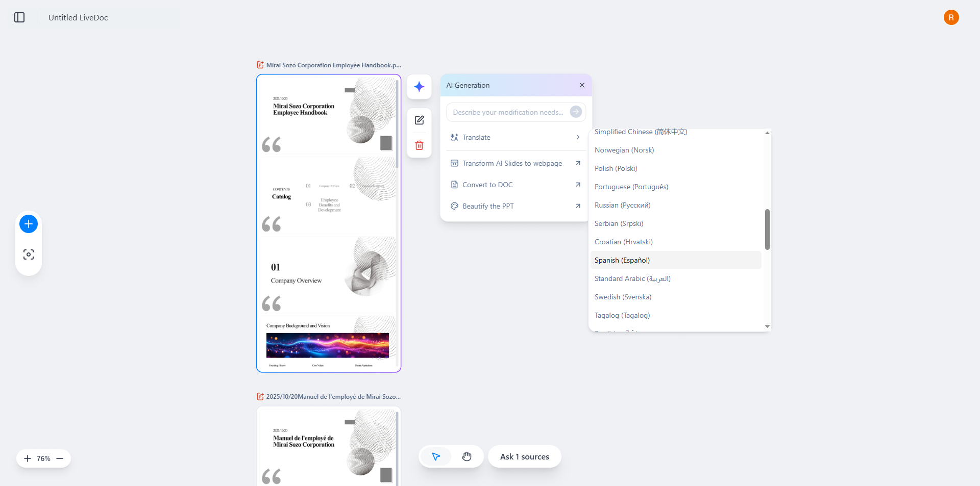Toggle the left sidebar panel icon
The height and width of the screenshot is (486, 980).
click(19, 17)
